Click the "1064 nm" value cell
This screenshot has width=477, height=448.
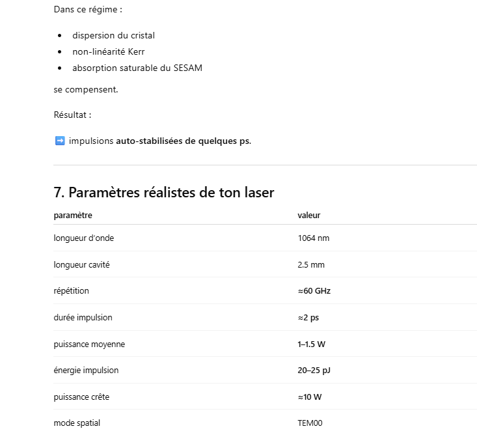314,238
